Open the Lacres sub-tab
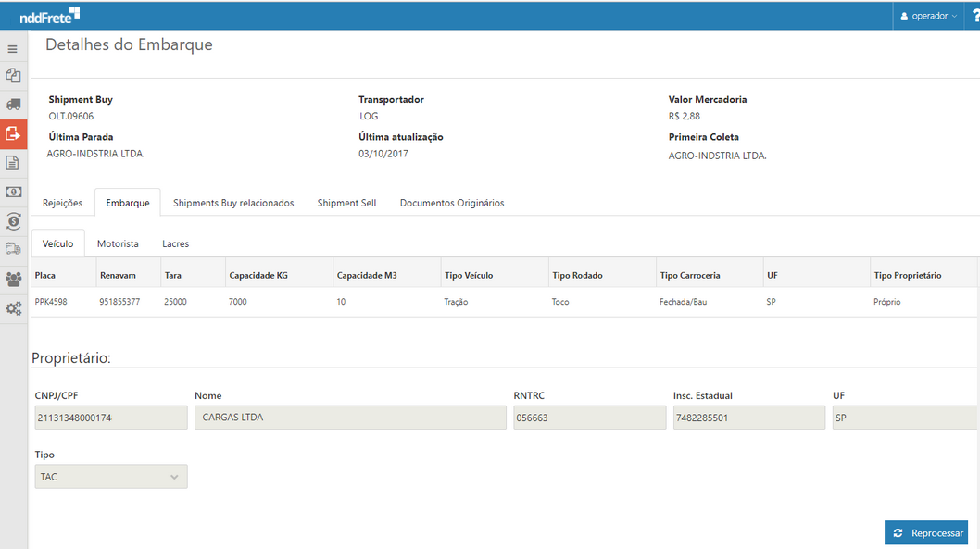 point(175,243)
